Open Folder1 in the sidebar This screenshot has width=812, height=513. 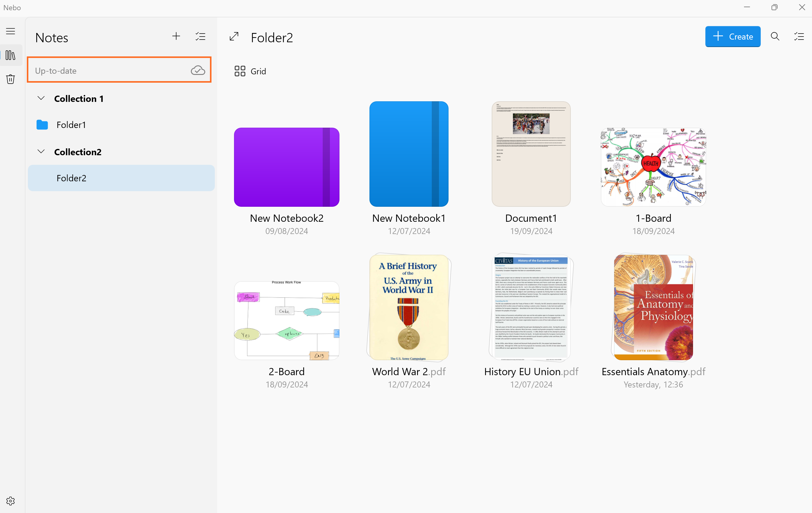(x=71, y=125)
